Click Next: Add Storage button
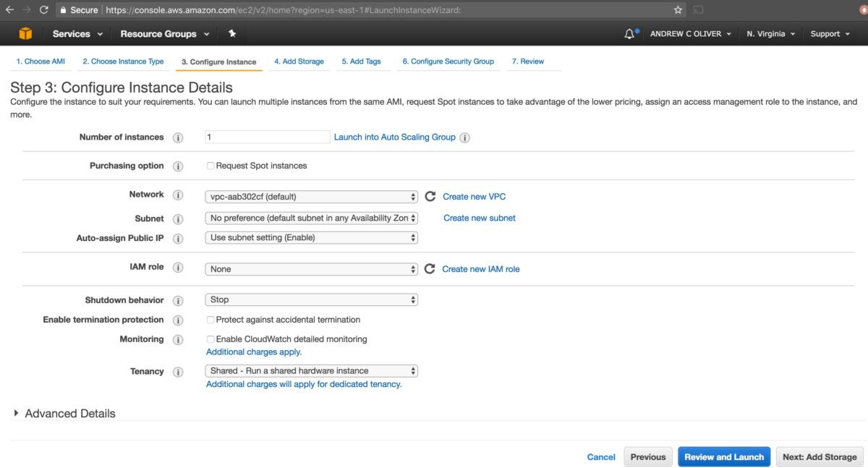 (820, 456)
